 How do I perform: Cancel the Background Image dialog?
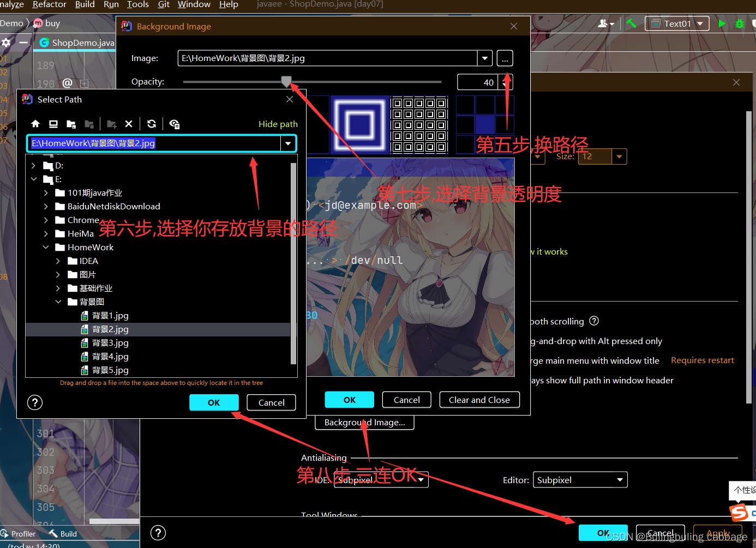406,400
